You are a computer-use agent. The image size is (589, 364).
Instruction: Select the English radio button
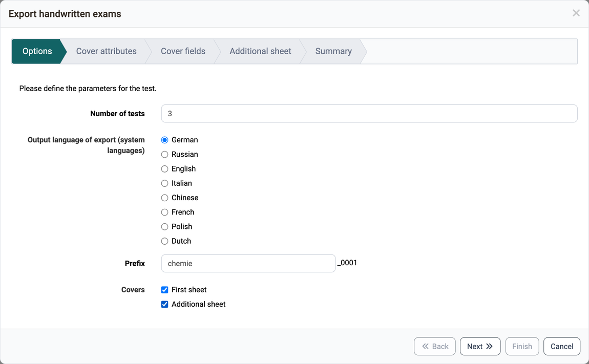(164, 168)
